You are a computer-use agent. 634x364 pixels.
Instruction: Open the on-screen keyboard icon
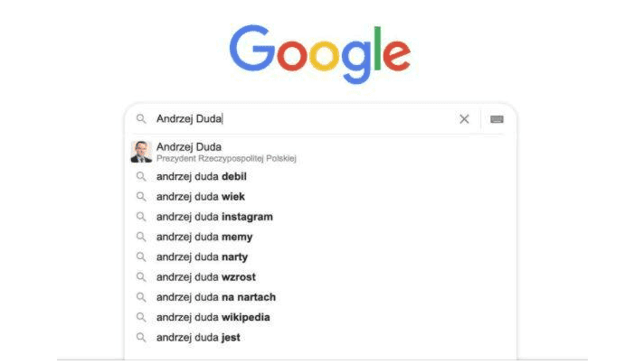(x=497, y=119)
